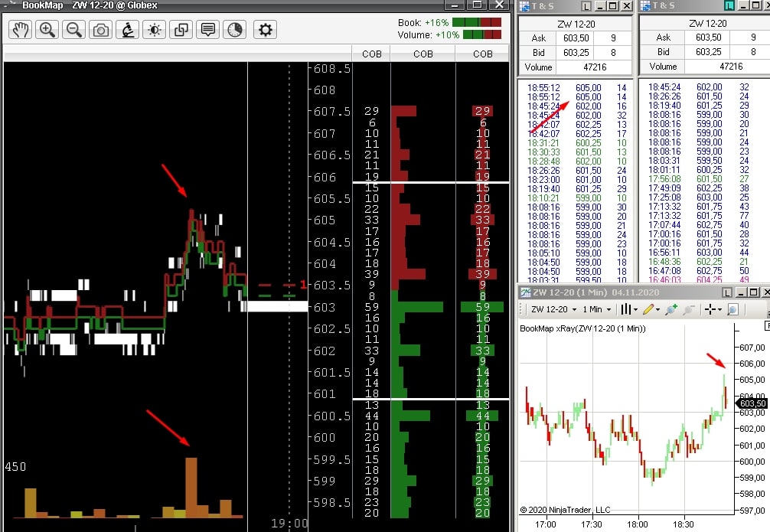Select T&S row 18:30:33 601,50 13
Image resolution: width=770 pixels, height=532 pixels.
(577, 152)
